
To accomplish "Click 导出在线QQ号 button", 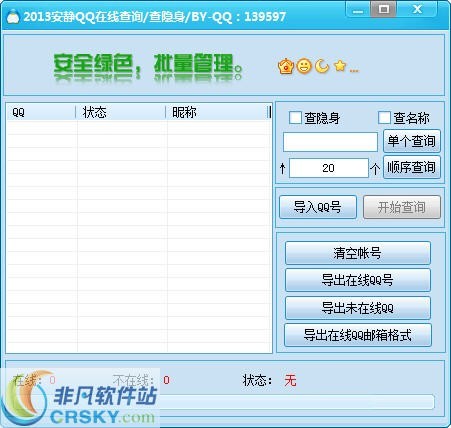I will coord(358,280).
